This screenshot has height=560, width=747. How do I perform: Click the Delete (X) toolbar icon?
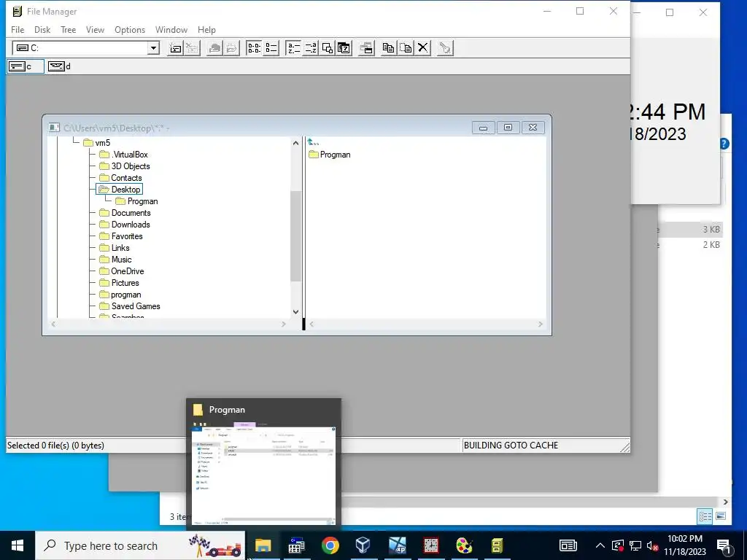pyautogui.click(x=422, y=48)
